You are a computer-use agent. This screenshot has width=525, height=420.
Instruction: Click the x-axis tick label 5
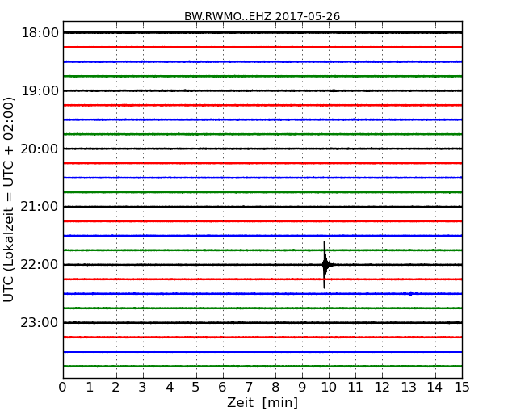[196, 387]
